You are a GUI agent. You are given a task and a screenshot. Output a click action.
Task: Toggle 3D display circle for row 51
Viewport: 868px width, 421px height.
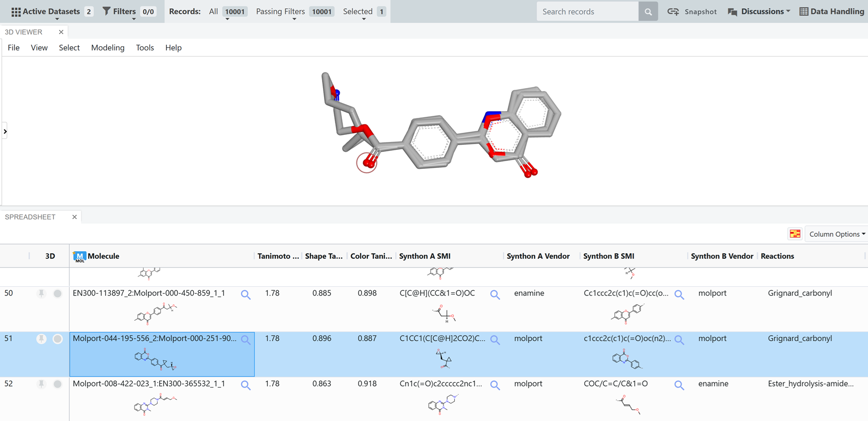[x=58, y=339]
